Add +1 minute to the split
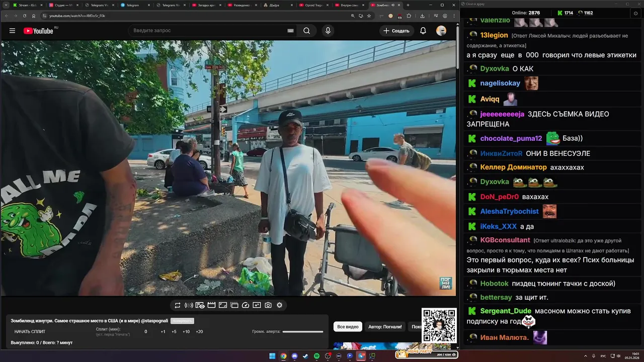 click(163, 332)
